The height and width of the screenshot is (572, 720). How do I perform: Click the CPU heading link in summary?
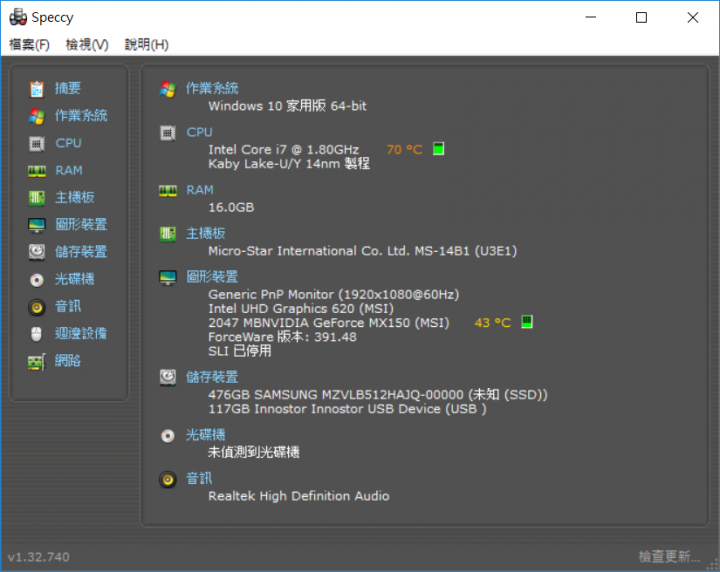pyautogui.click(x=199, y=132)
